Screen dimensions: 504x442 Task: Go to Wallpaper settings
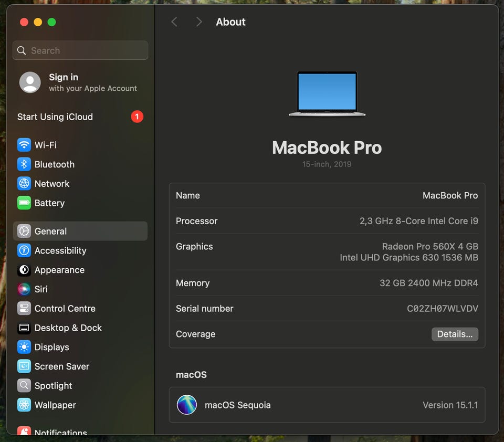coord(55,405)
